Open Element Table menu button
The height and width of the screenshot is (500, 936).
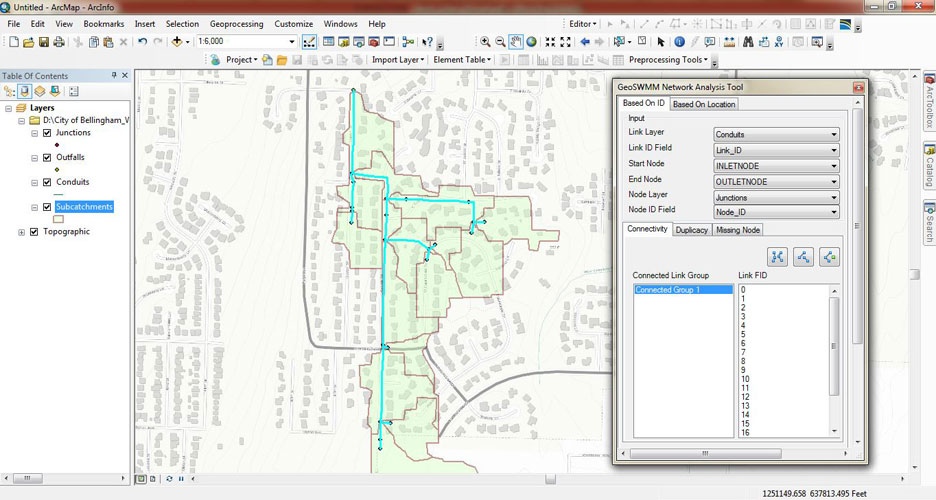coord(462,60)
